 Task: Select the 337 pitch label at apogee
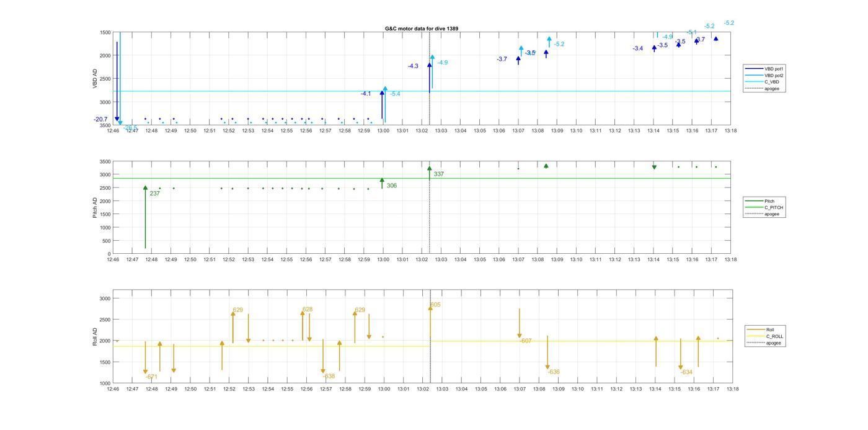pos(438,174)
